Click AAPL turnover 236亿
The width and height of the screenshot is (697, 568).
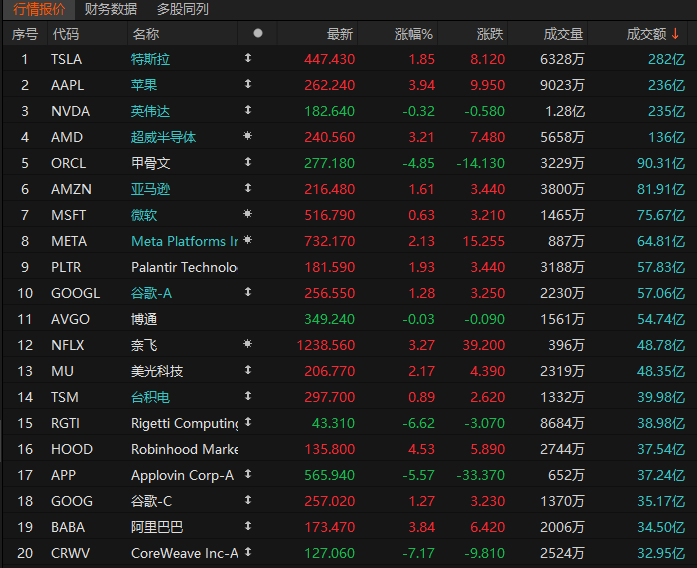coord(666,85)
